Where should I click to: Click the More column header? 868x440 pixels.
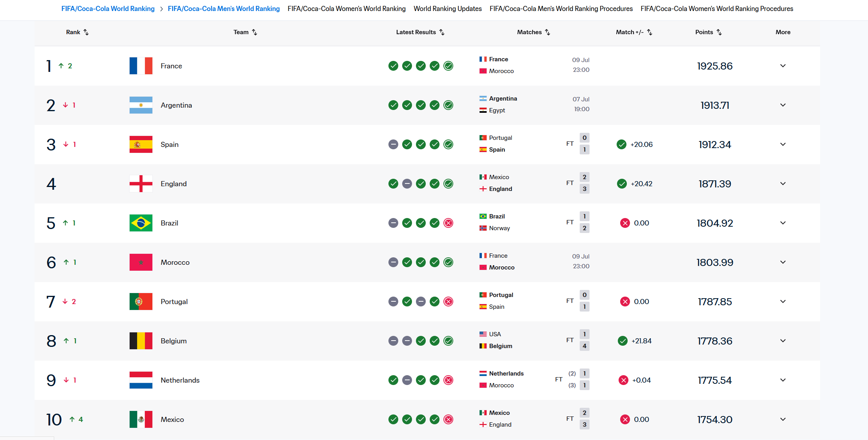783,32
